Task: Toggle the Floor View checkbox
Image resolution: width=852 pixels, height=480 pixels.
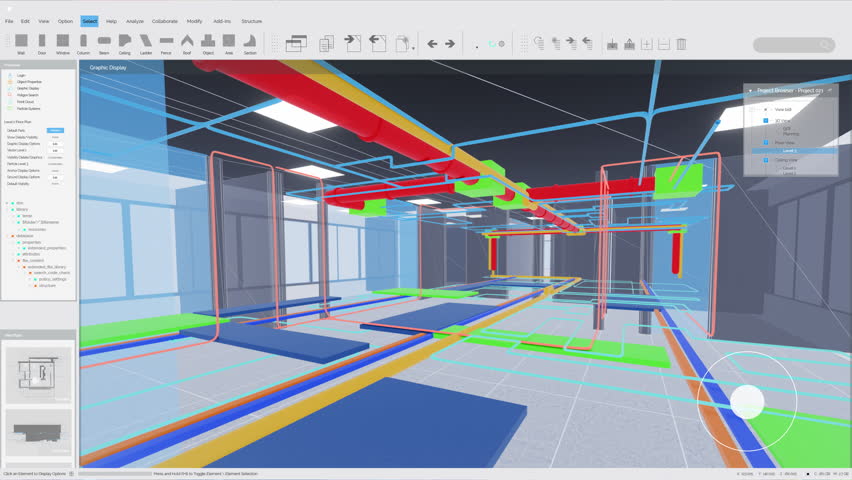Action: 766,142
